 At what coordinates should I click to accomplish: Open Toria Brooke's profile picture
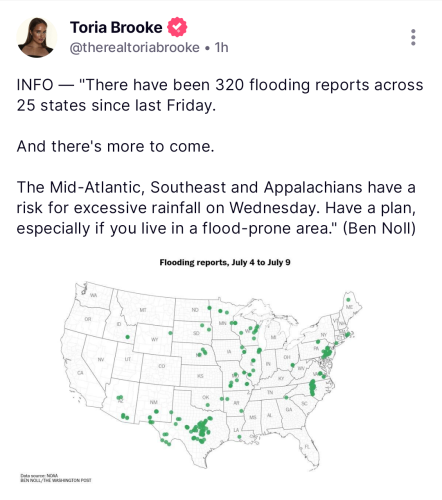pos(37,37)
